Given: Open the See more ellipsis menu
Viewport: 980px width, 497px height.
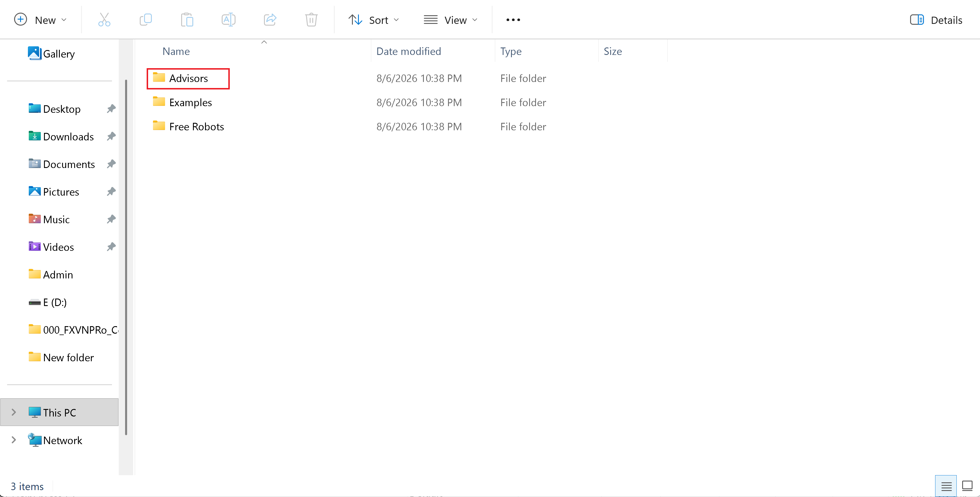Looking at the screenshot, I should (513, 20).
